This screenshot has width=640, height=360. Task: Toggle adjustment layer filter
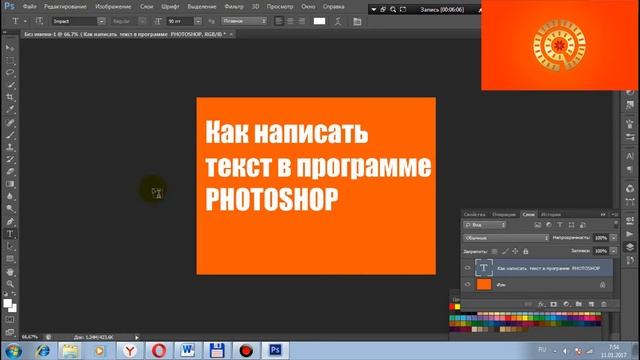549,225
